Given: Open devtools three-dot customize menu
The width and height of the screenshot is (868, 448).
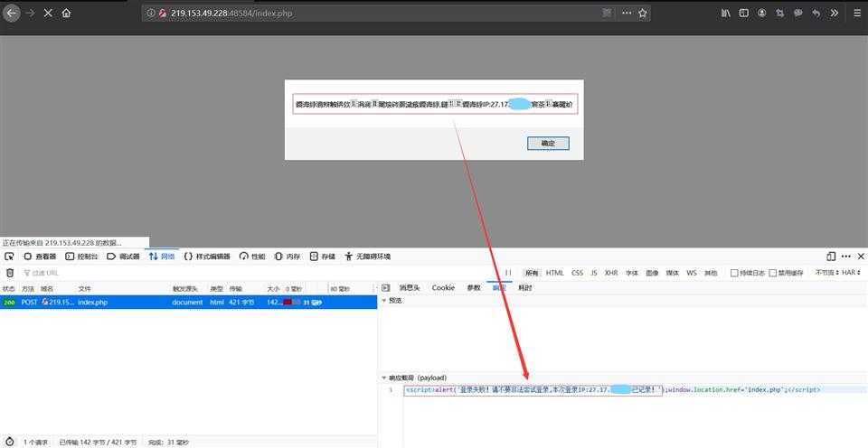Looking at the screenshot, I should (846, 257).
